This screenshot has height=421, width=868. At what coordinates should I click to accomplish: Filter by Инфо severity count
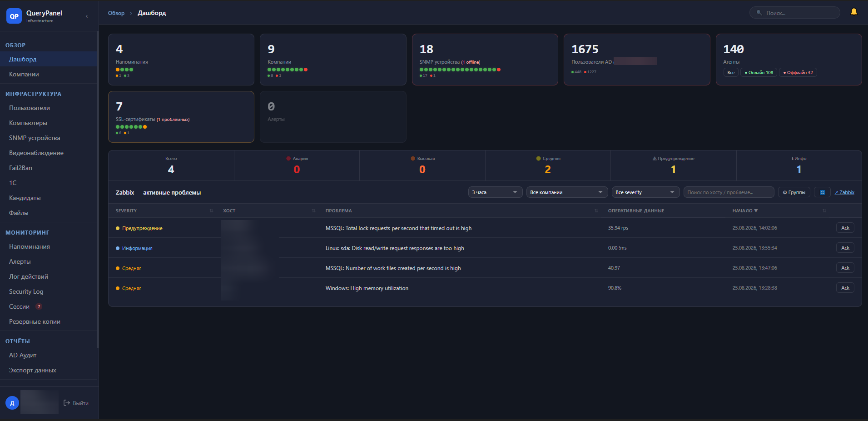(799, 165)
